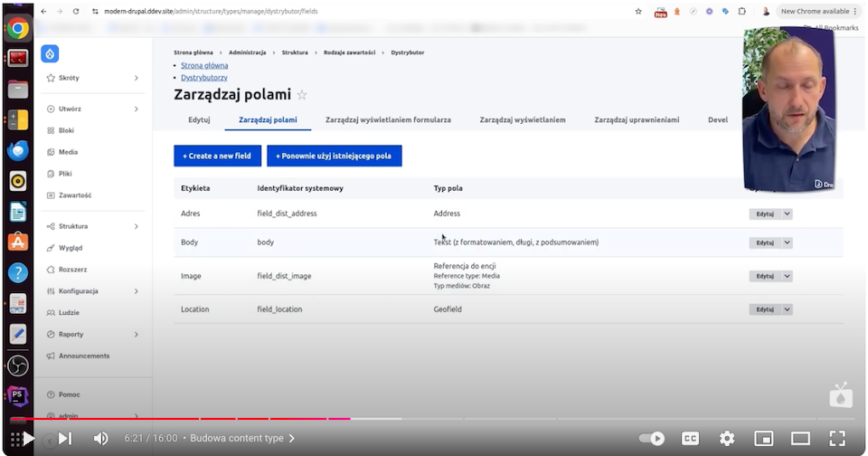Click the Pliki file icon
Screen dimensions: 868x456
(x=51, y=174)
